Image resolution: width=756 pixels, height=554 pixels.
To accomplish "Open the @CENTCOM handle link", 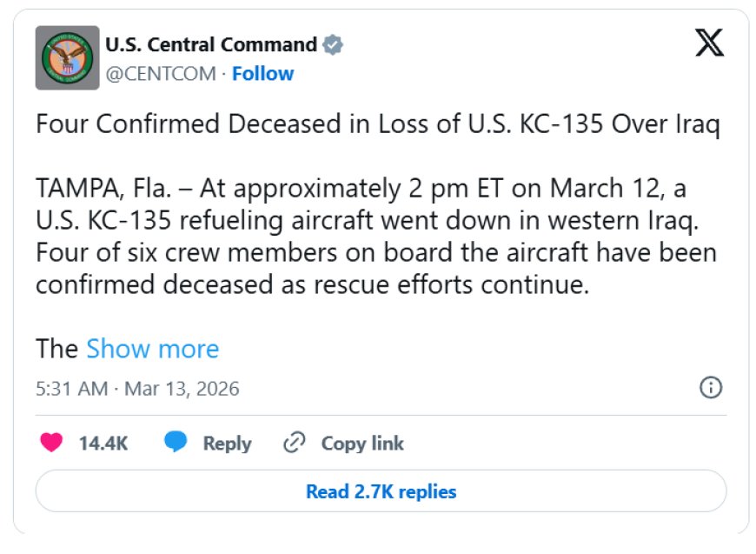I will (160, 74).
